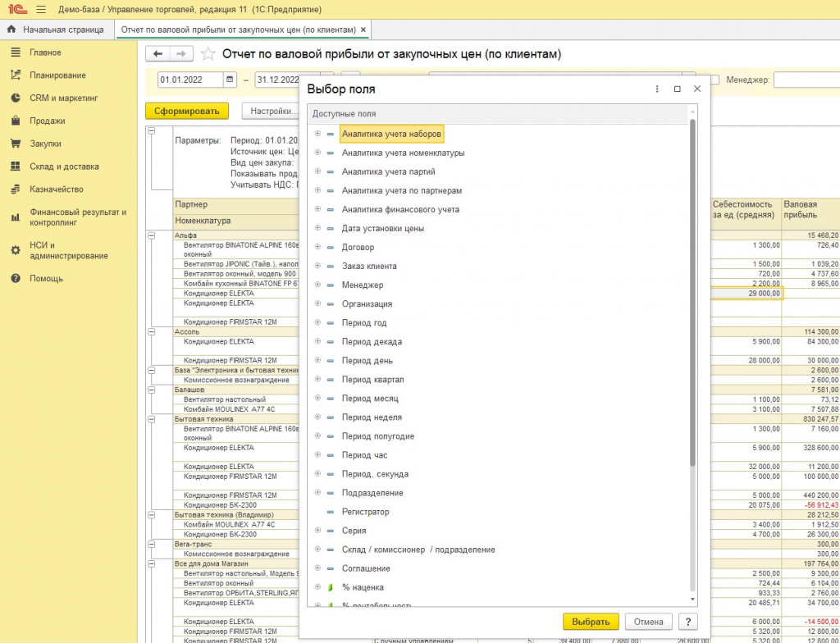840x643 pixels.
Task: Open calendar picker for start date 01.01.2022
Action: (231, 80)
